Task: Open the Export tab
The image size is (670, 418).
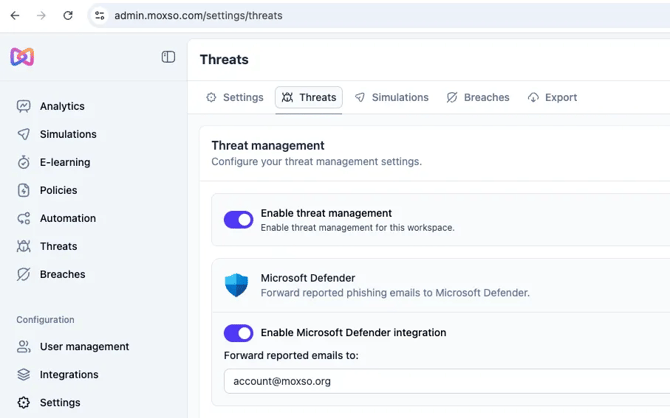Action: pos(552,98)
